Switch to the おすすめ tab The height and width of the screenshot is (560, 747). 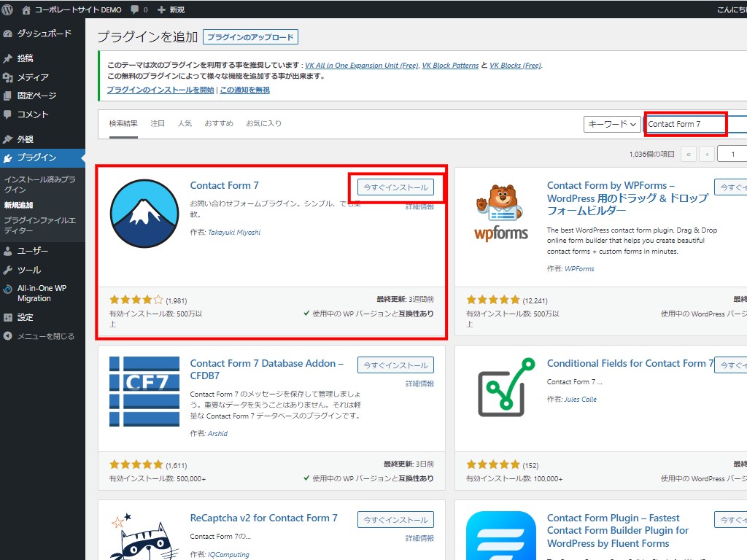pyautogui.click(x=219, y=124)
